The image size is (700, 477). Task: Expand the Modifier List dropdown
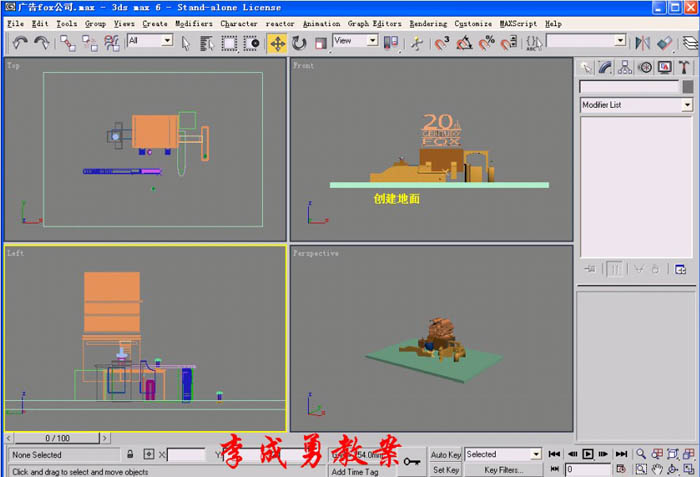pyautogui.click(x=687, y=105)
